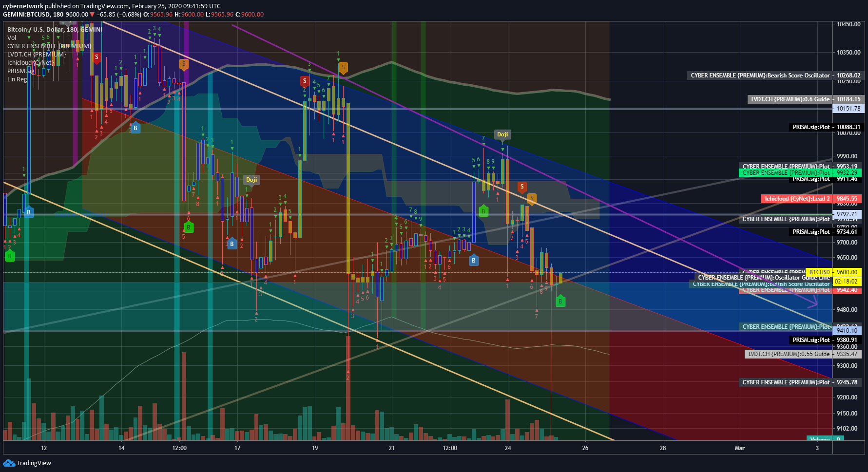Click the red Ichicloud Lead 2 label

[811, 199]
